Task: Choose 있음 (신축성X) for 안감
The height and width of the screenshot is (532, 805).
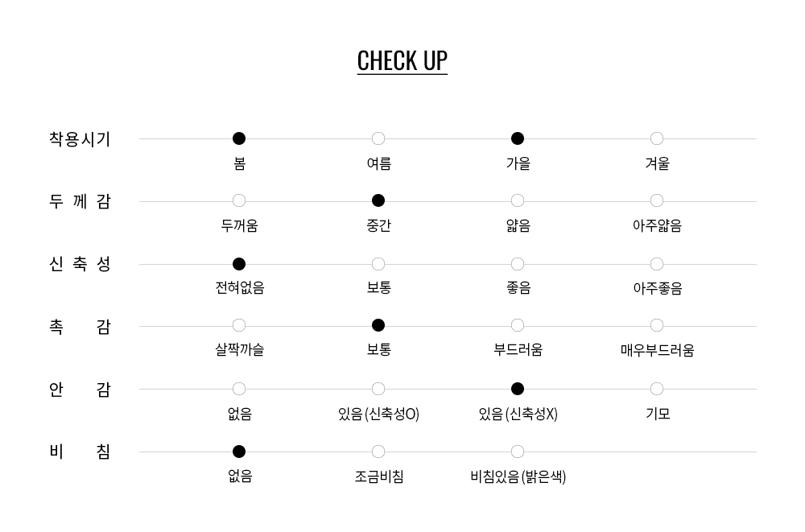Action: pos(518,389)
